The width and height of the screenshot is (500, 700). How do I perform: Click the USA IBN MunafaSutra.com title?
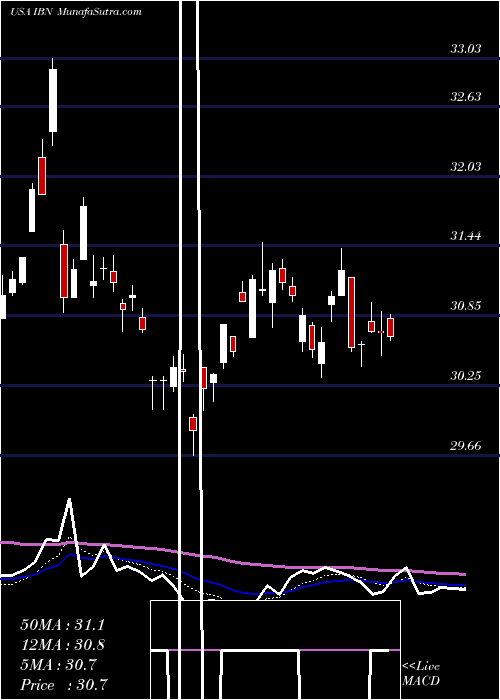pyautogui.click(x=76, y=12)
